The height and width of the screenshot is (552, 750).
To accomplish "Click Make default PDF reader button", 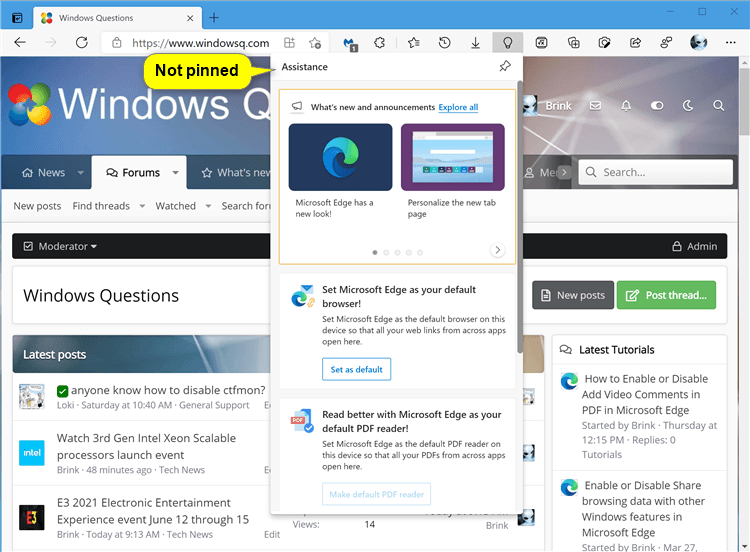I will (x=376, y=494).
